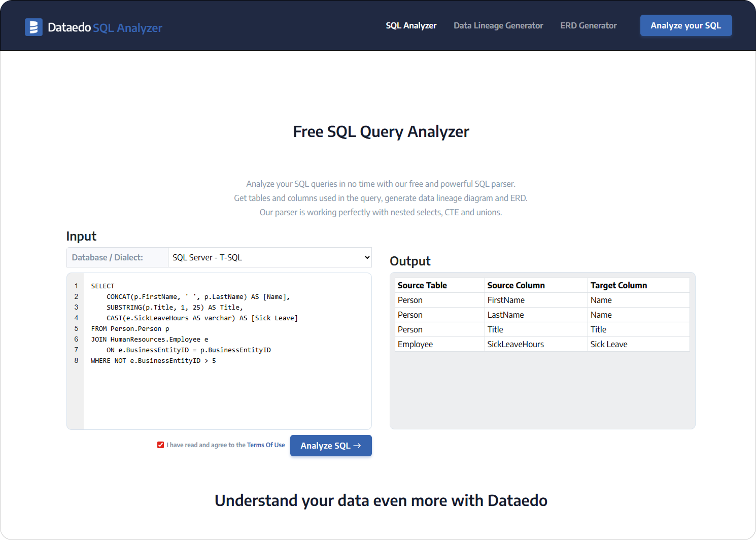The height and width of the screenshot is (540, 756).
Task: Toggle the Terms Of Use agreement checkbox
Action: (161, 445)
